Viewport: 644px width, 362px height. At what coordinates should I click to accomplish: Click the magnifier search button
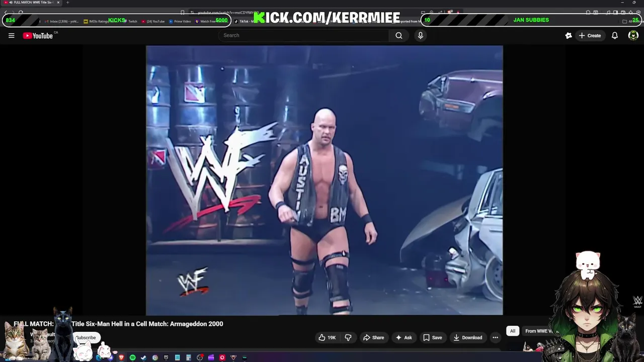399,35
